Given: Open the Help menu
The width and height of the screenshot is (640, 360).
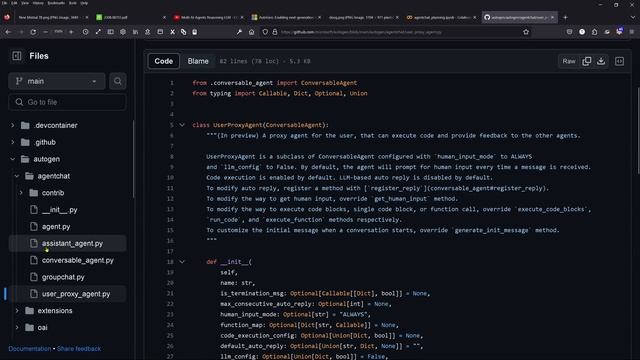Looking at the screenshot, I should tap(84, 3).
